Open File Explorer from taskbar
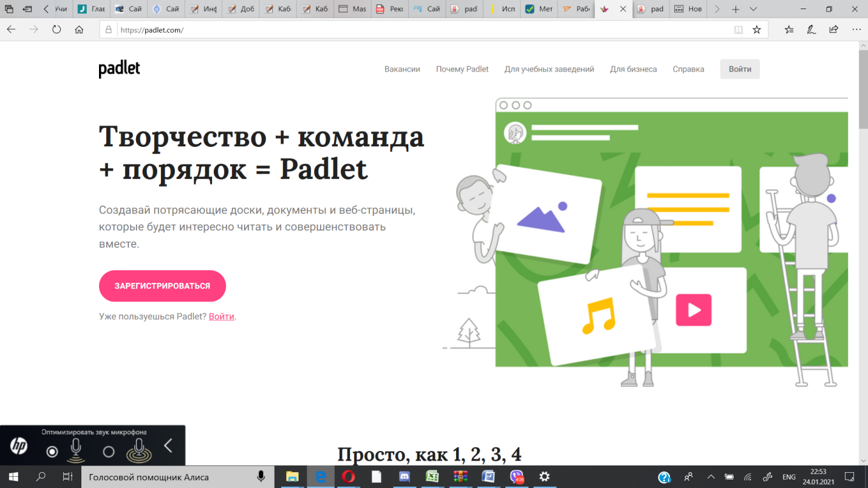This screenshot has height=488, width=868. coord(292,477)
